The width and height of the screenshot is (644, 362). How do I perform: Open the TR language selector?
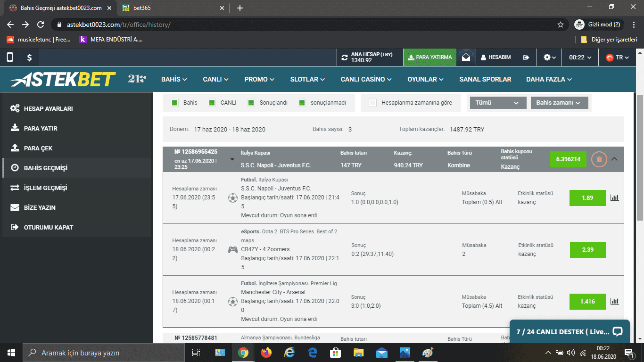[618, 58]
